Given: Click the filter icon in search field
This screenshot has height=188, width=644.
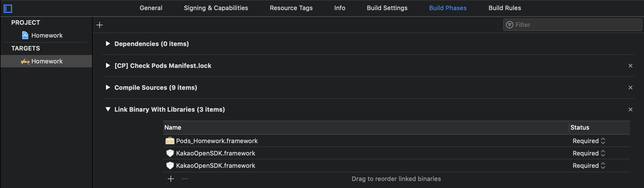Looking at the screenshot, I should click(x=509, y=25).
